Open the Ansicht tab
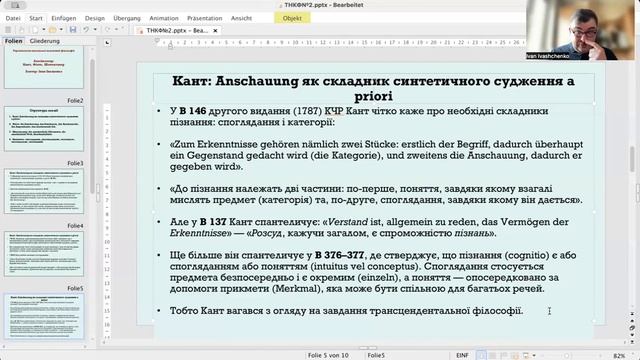The image size is (640, 360). coord(241,18)
